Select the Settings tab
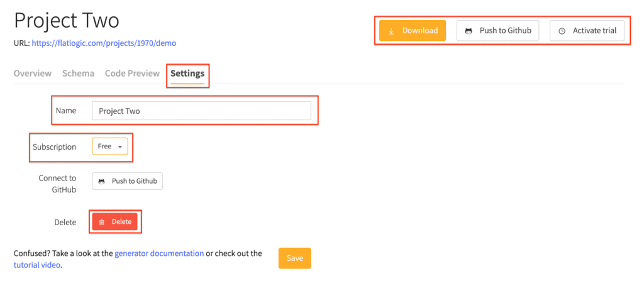The height and width of the screenshot is (283, 644). coord(187,74)
